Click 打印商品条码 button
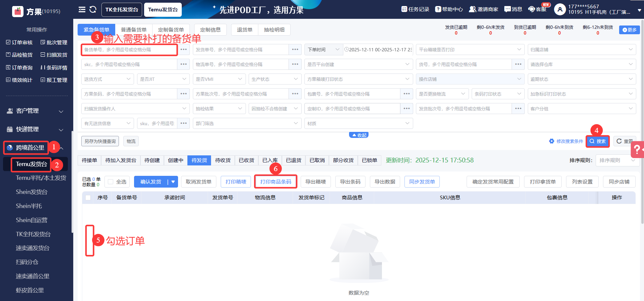Image resolution: width=644 pixels, height=301 pixels. pyautogui.click(x=275, y=182)
